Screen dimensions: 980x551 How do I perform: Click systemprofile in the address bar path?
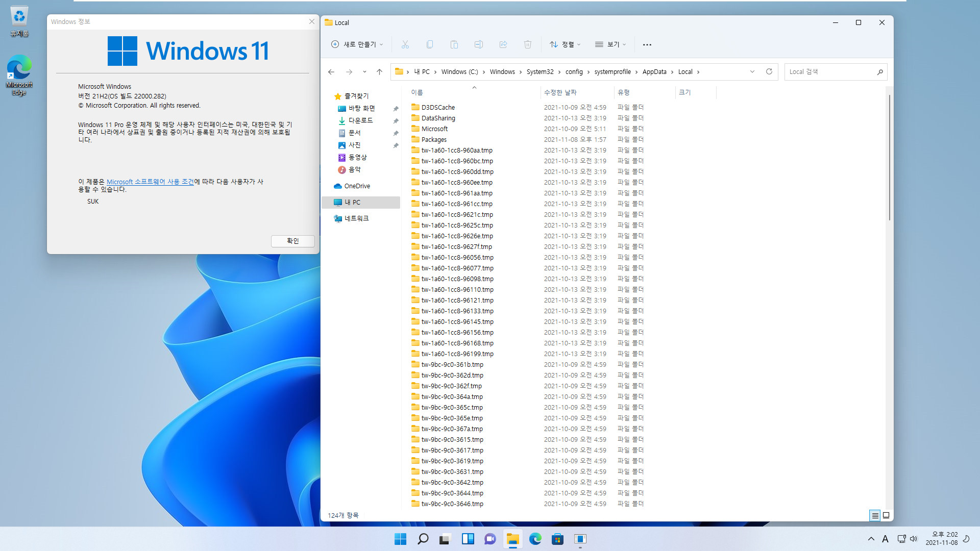612,72
